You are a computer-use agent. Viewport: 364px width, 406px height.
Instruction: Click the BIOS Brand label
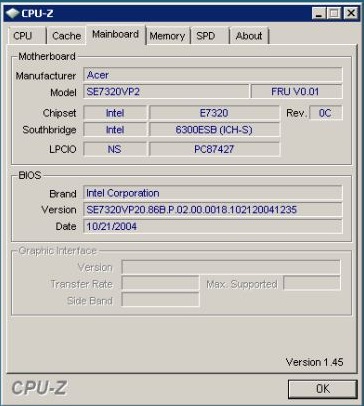point(63,194)
